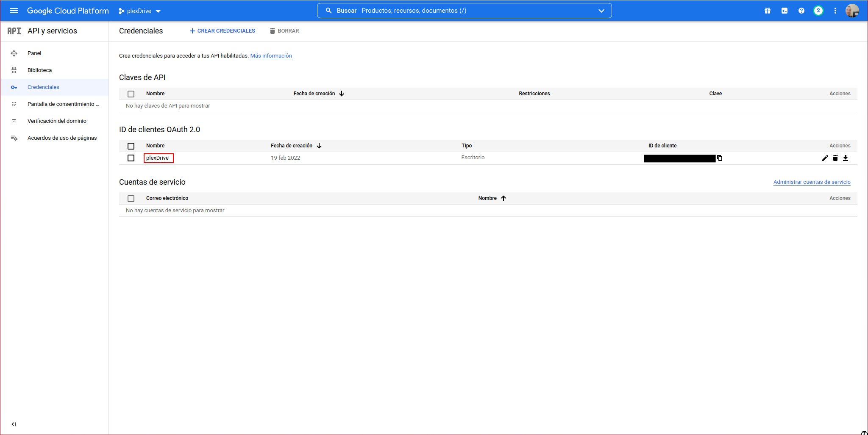Download the plexDrive OAuth client JSON
This screenshot has height=435, width=868.
pos(845,158)
